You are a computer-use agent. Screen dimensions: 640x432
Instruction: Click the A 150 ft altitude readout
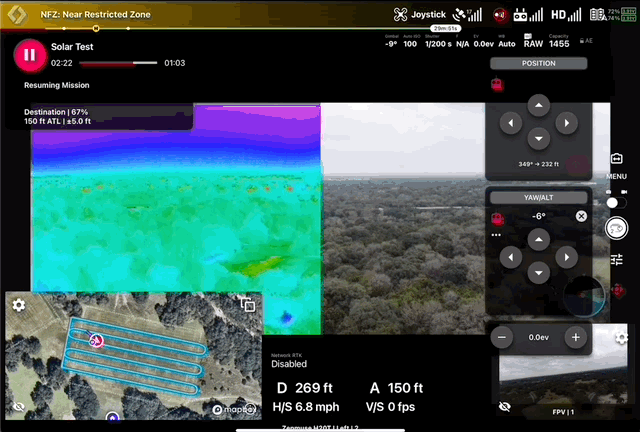pos(396,388)
